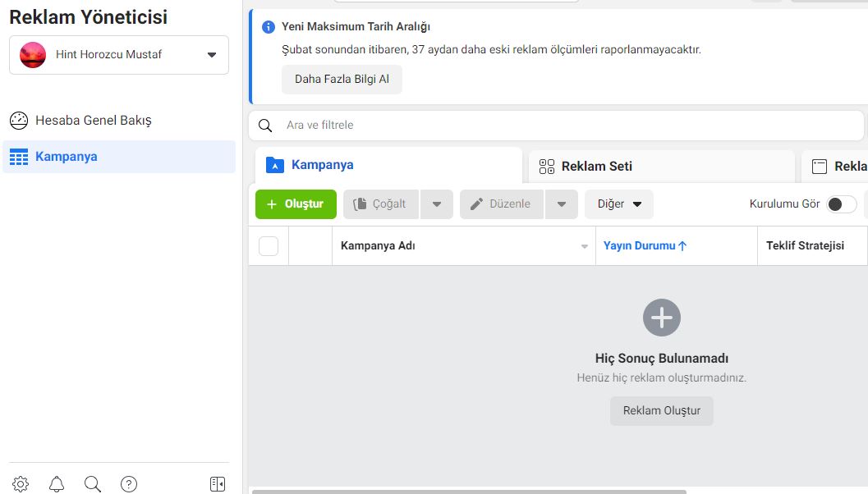Select Hesaba Genel Bakış in sidebar
Viewport: 868px width, 494px height.
[119, 121]
